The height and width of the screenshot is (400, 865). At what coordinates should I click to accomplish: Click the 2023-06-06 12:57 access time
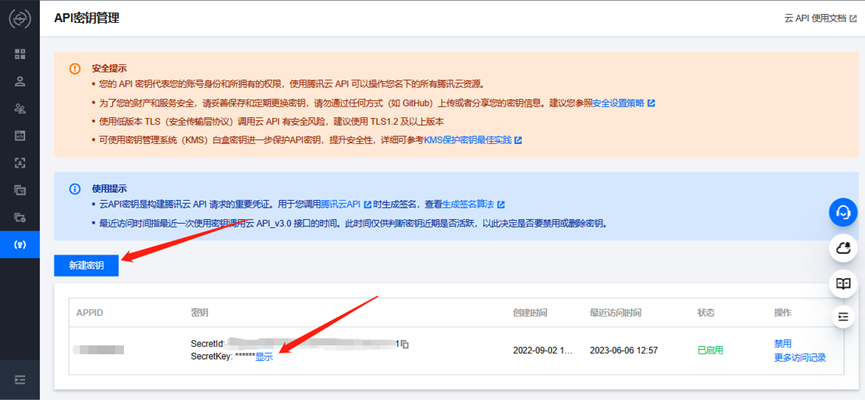pyautogui.click(x=623, y=350)
